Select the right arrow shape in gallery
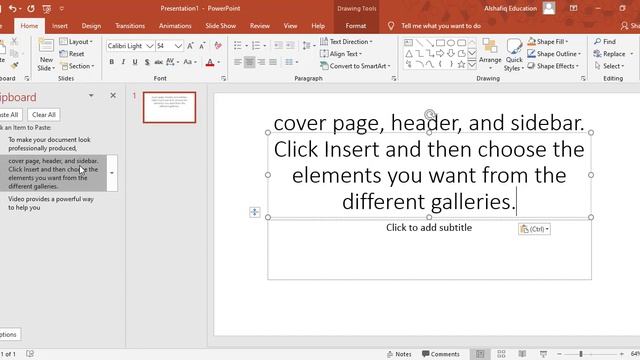 pos(440,53)
